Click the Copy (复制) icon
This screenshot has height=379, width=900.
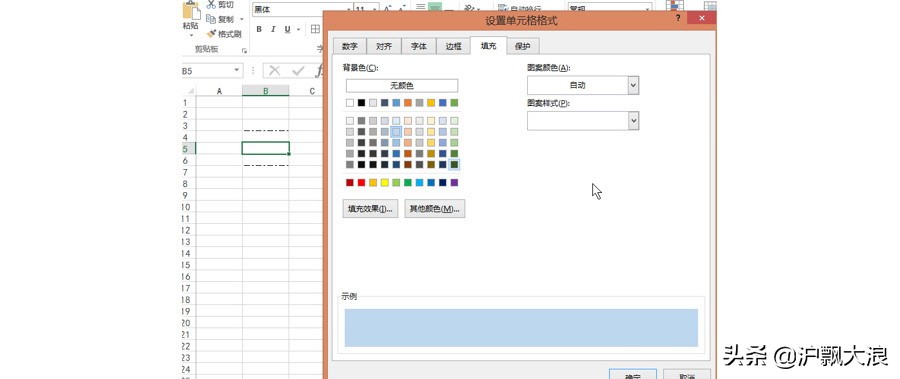coord(211,19)
